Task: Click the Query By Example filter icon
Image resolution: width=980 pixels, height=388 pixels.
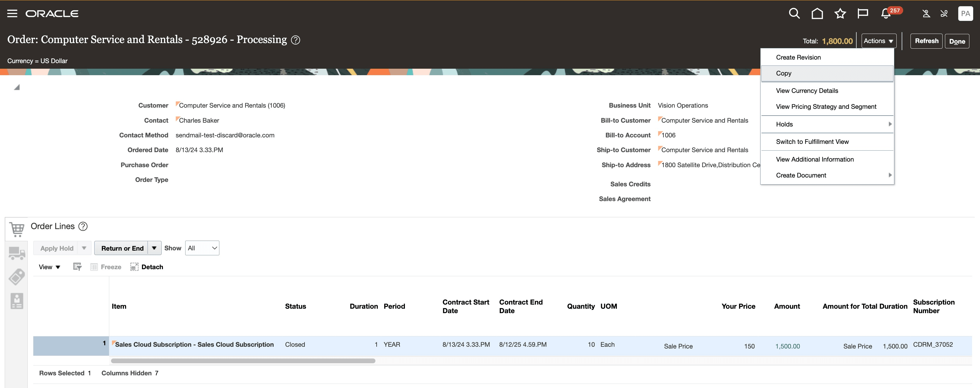Action: pos(77,267)
